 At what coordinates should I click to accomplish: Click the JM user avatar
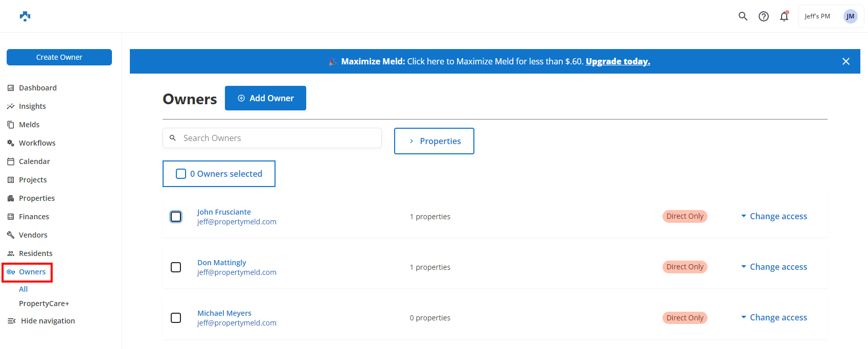[x=850, y=16]
